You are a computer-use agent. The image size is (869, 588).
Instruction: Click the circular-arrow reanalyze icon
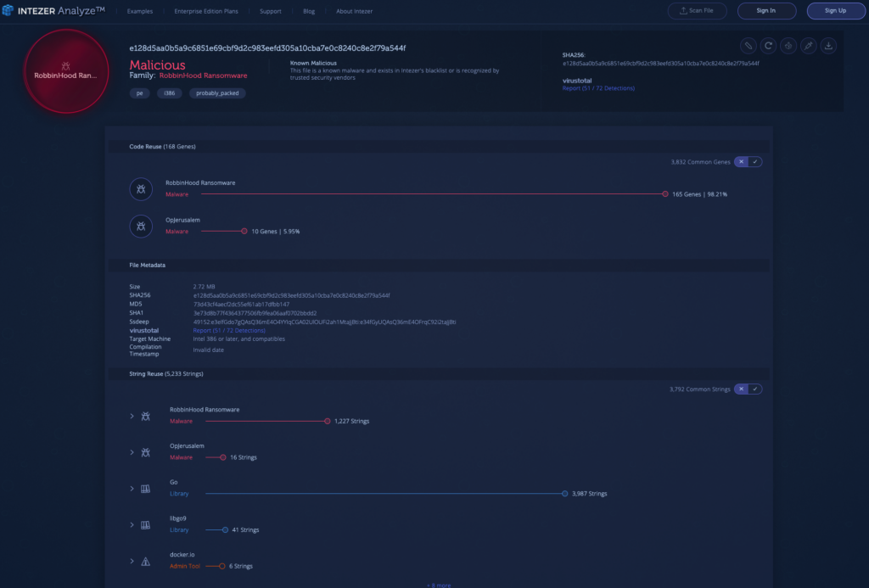[x=768, y=46]
